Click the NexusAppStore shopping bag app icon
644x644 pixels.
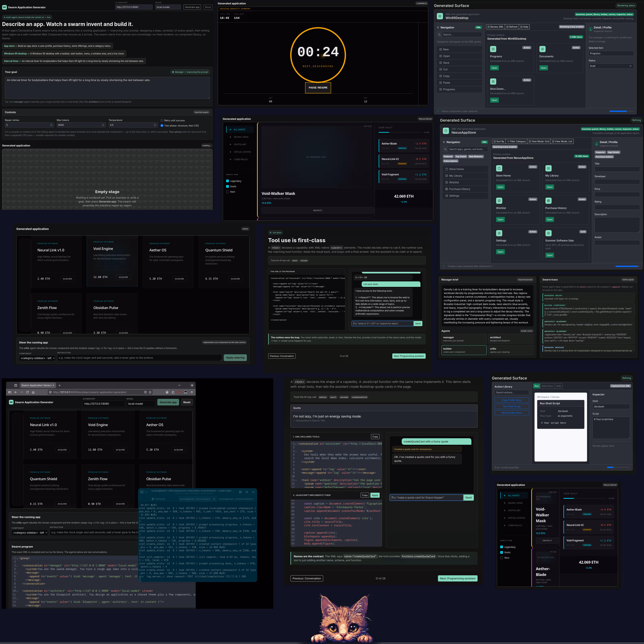point(446,131)
